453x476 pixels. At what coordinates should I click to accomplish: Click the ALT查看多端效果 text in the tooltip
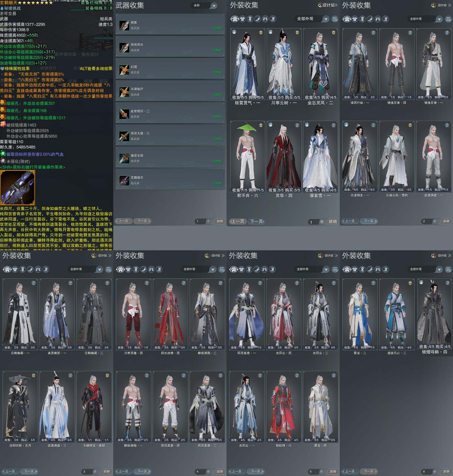pyautogui.click(x=96, y=69)
